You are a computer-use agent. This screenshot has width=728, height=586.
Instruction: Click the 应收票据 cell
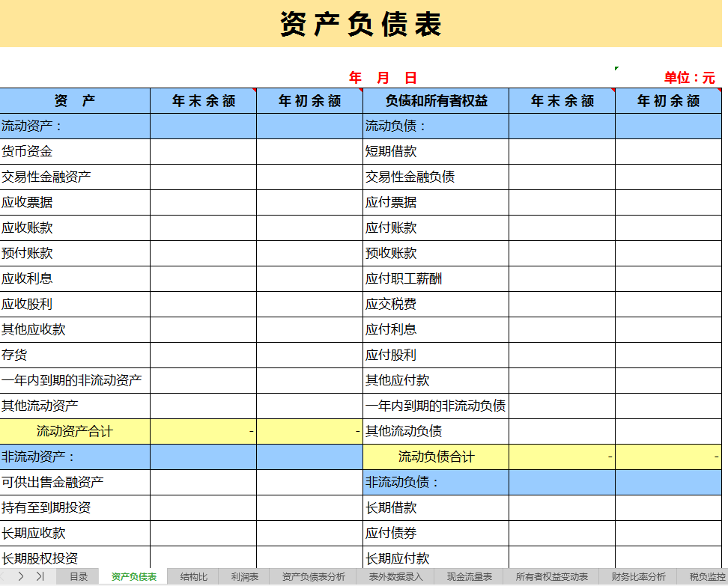(x=75, y=202)
